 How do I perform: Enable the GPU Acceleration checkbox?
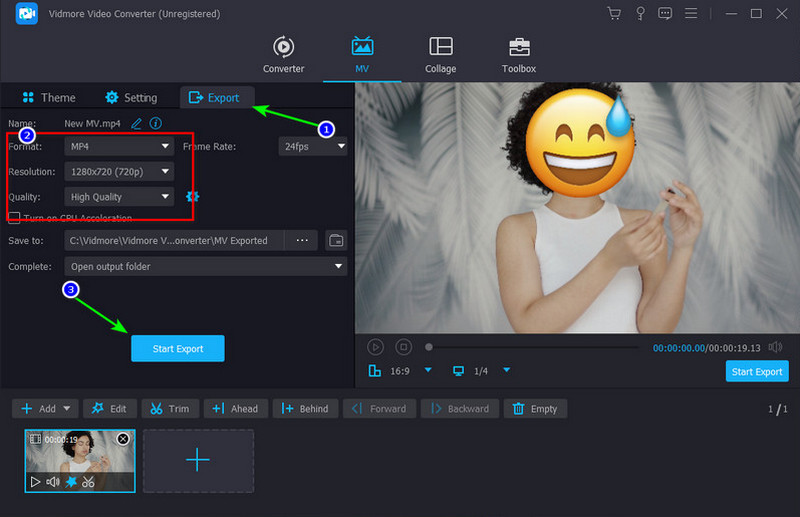pyautogui.click(x=15, y=218)
